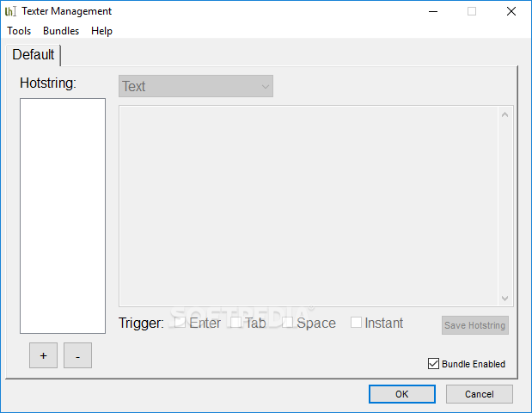Click the text area scroll down arrow
The image size is (532, 413).
(x=504, y=299)
